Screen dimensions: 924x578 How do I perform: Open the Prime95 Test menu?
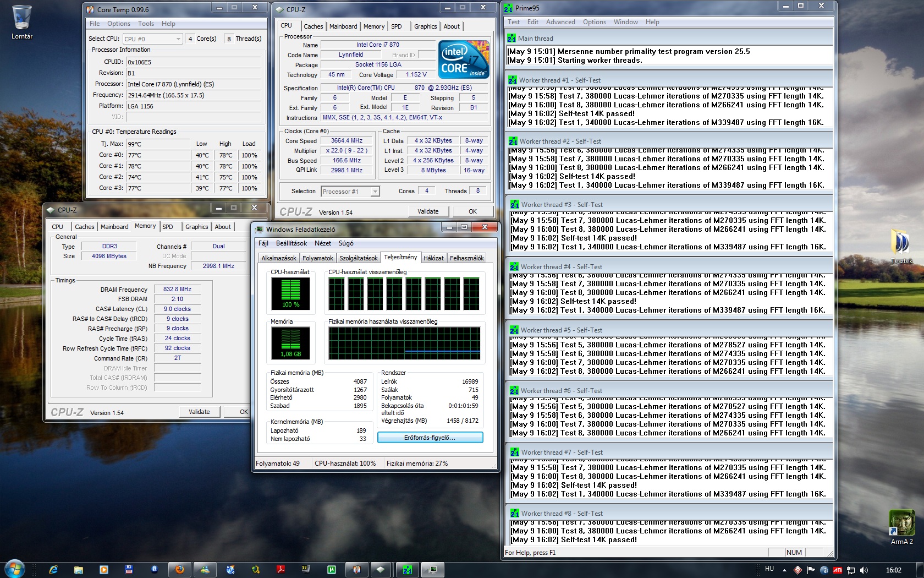[x=514, y=22]
